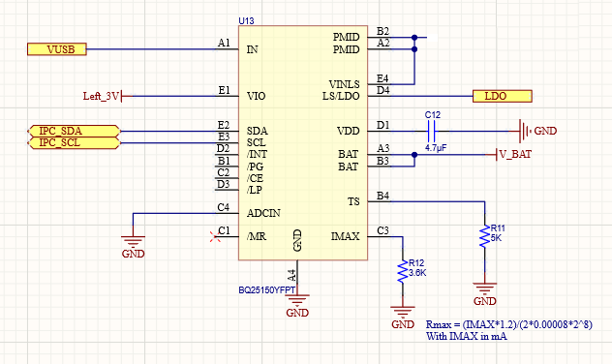Select the VUSB power port

[57, 49]
